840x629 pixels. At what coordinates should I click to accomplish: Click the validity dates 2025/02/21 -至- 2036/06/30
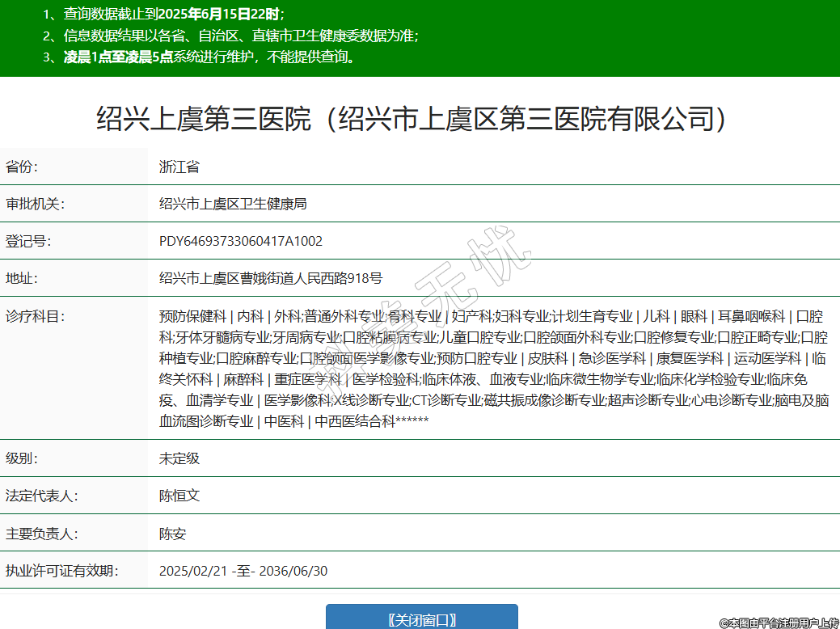pos(243,571)
